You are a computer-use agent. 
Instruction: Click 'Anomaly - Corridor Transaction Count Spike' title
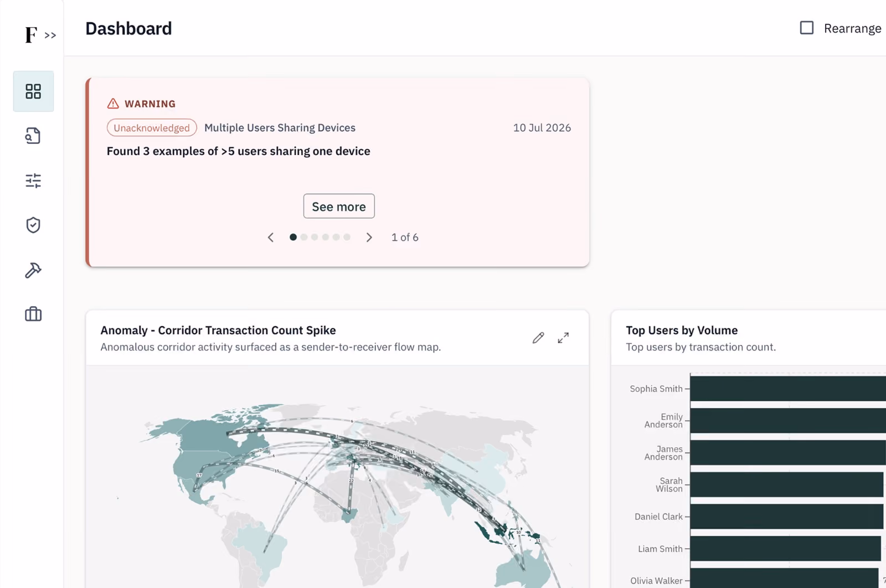pos(218,331)
